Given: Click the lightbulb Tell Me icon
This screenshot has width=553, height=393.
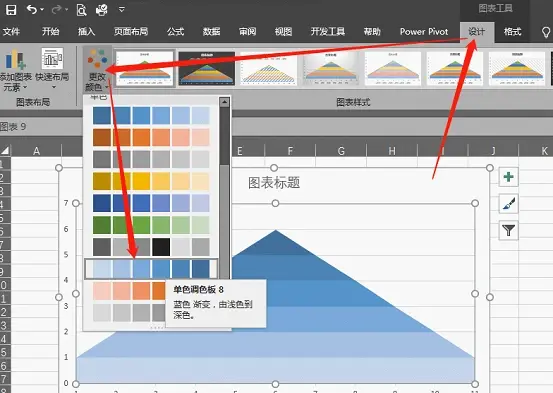Looking at the screenshot, I should [546, 32].
